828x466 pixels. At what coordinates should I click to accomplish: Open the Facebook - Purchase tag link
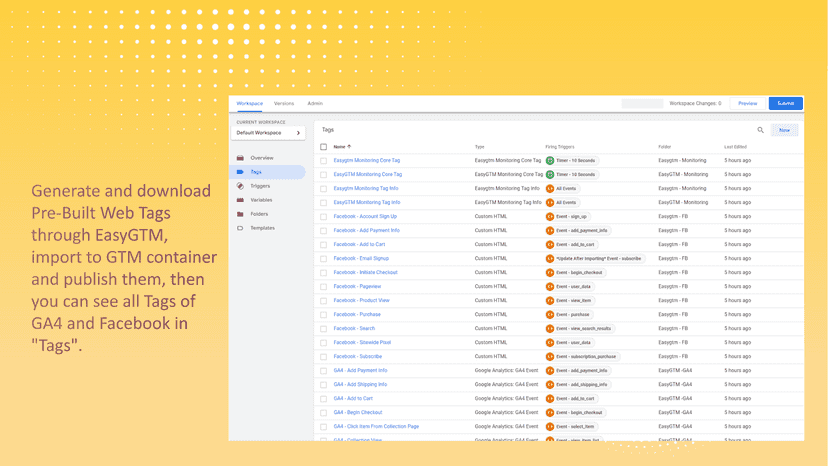click(x=357, y=314)
